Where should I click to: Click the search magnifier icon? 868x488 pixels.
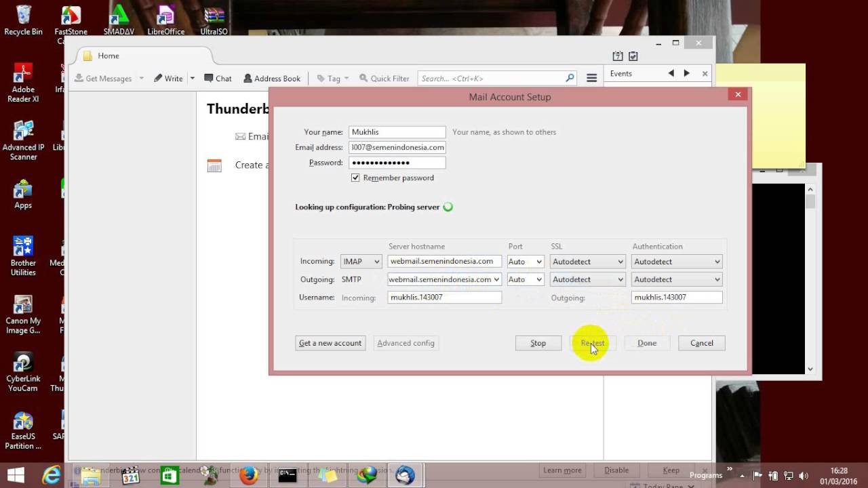(570, 78)
